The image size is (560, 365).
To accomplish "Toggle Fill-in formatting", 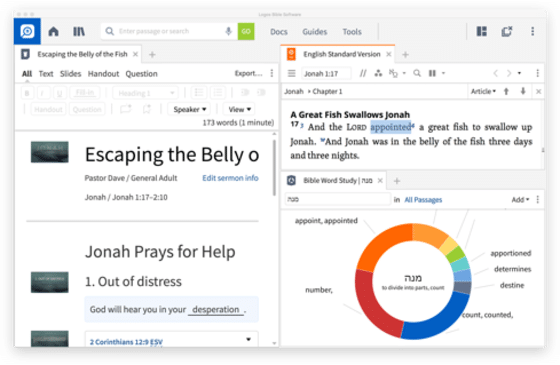I will pyautogui.click(x=85, y=93).
